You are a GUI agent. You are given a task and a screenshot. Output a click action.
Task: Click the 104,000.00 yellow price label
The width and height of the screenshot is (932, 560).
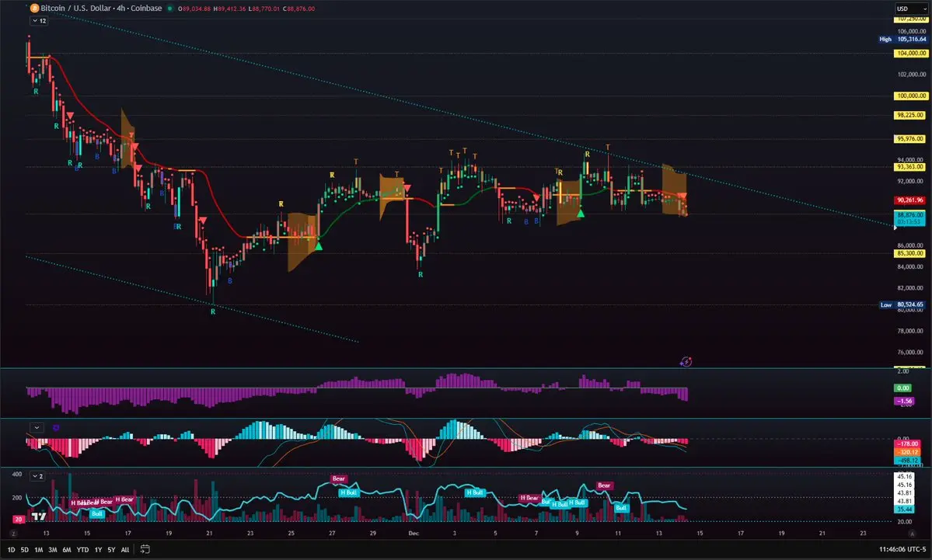point(911,54)
